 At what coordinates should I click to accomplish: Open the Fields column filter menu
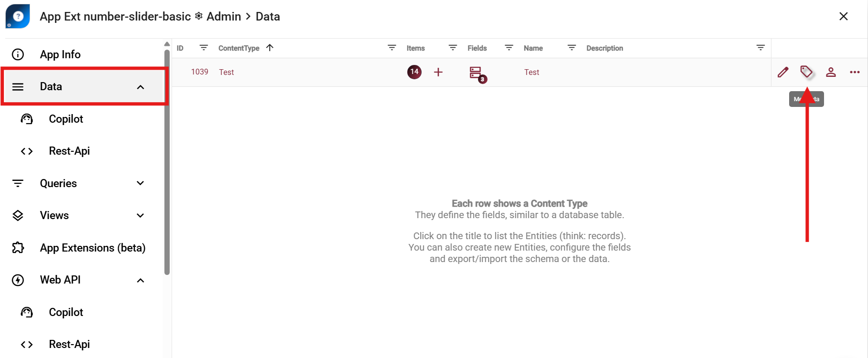(x=509, y=48)
